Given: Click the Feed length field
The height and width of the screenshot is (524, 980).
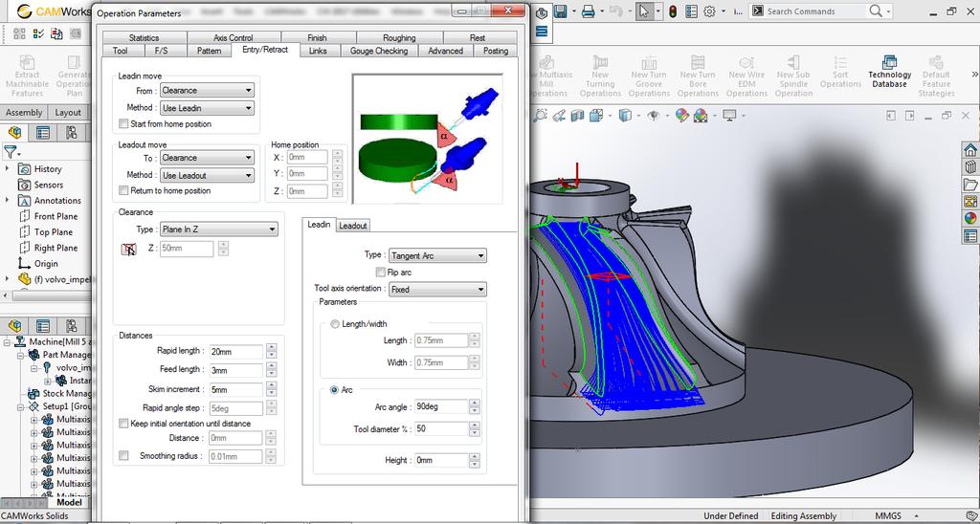Looking at the screenshot, I should tap(236, 370).
